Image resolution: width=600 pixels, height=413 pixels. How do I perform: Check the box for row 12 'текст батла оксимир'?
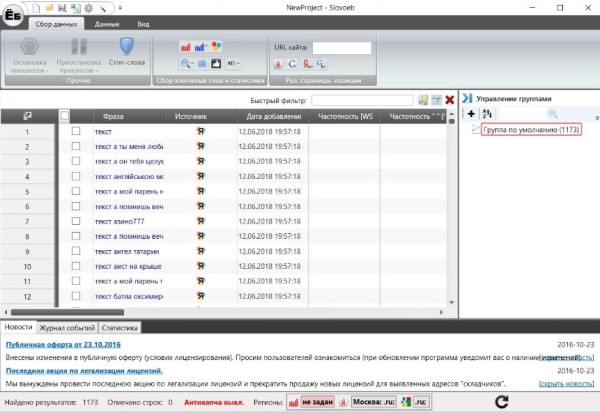click(76, 296)
